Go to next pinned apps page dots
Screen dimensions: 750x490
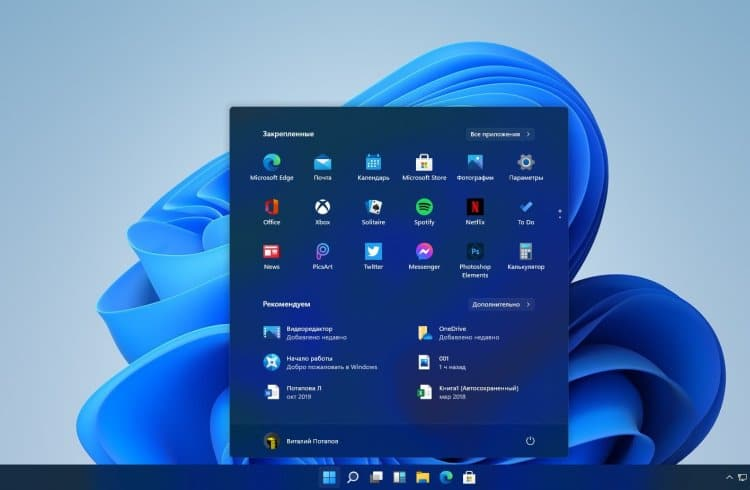pyautogui.click(x=560, y=214)
